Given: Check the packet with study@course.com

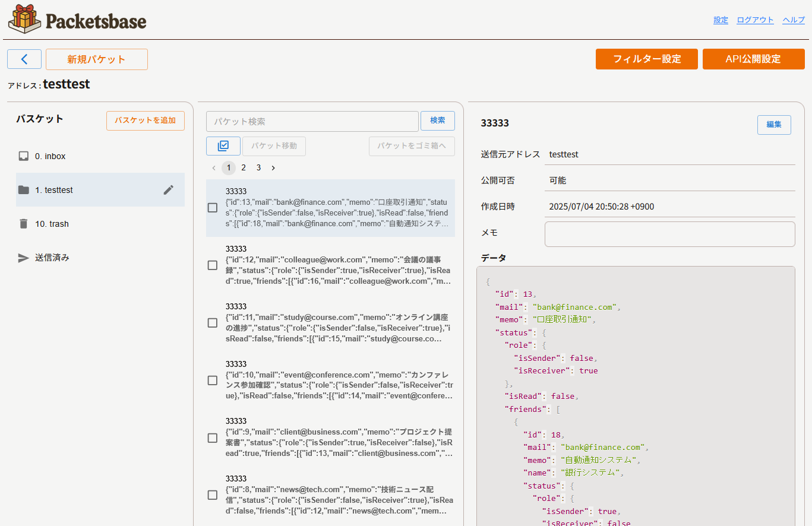Looking at the screenshot, I should pyautogui.click(x=213, y=323).
